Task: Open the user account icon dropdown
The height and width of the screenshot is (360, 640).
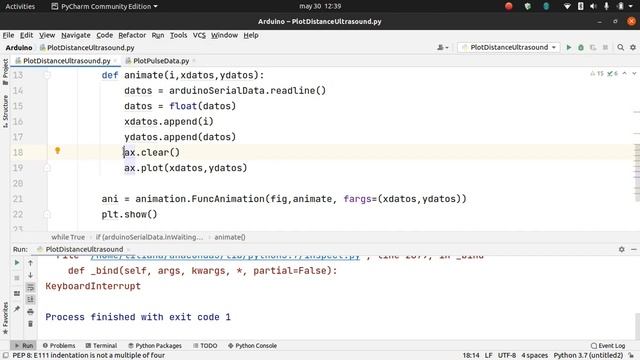Action: 442,47
